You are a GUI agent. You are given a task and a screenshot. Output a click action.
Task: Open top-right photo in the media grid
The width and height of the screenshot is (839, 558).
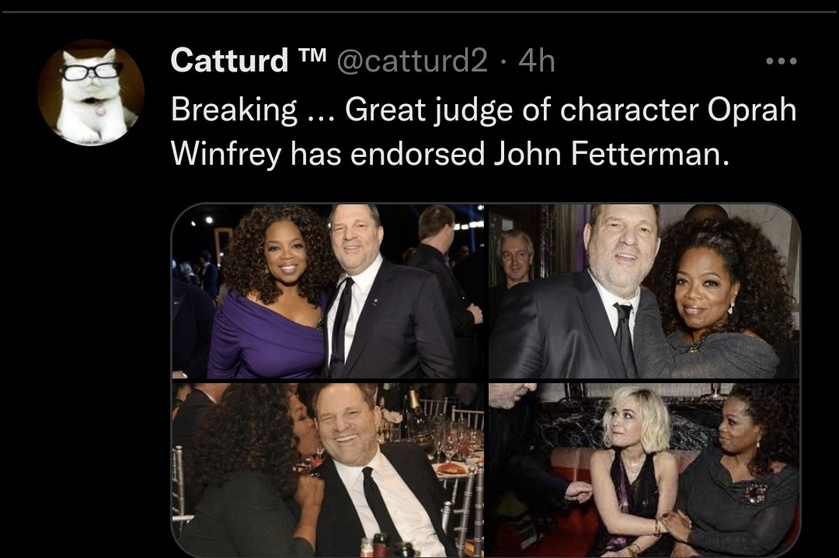tap(644, 290)
